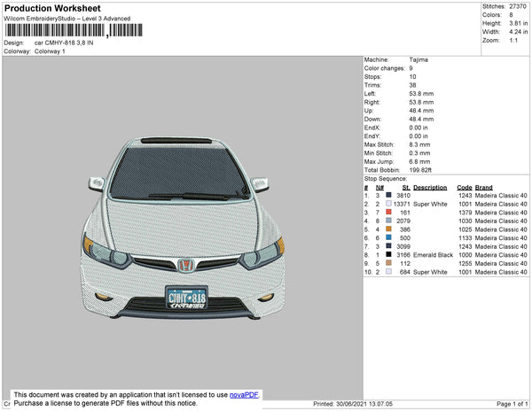Select the 'Stops:' value 10
Image resolution: width=532 pixels, height=411 pixels.
(412, 76)
